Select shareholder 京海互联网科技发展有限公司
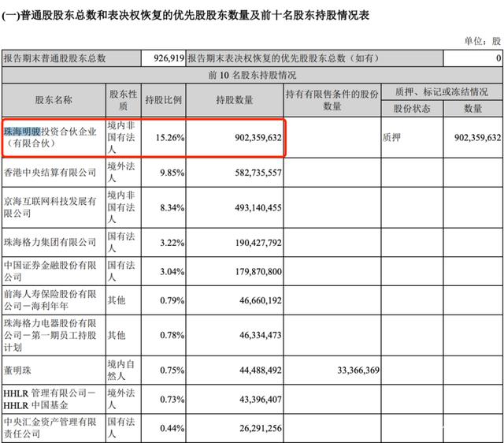The height and width of the screenshot is (443, 504). 50,207
